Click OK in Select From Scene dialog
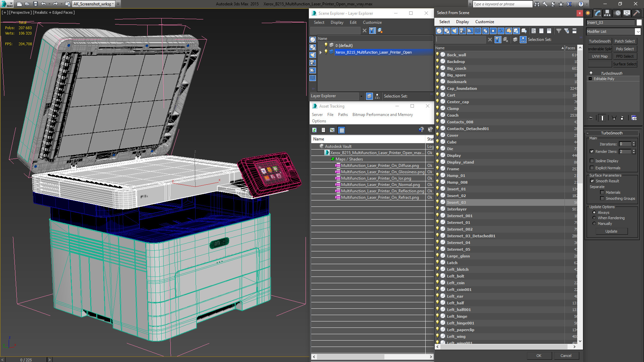The width and height of the screenshot is (644, 362). 539,356
